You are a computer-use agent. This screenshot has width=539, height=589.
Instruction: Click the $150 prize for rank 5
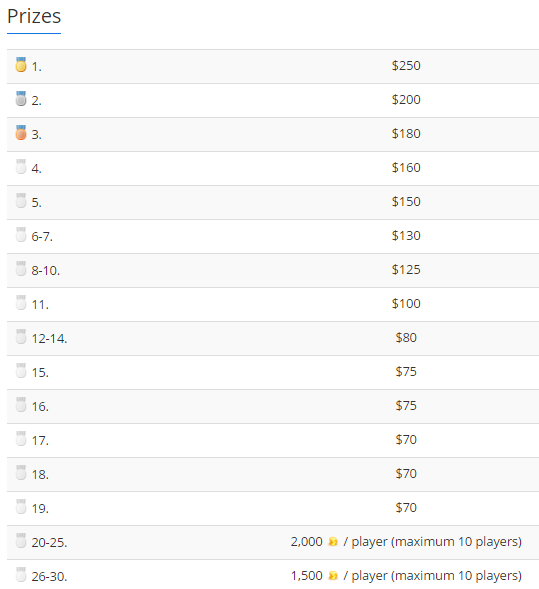tap(406, 202)
